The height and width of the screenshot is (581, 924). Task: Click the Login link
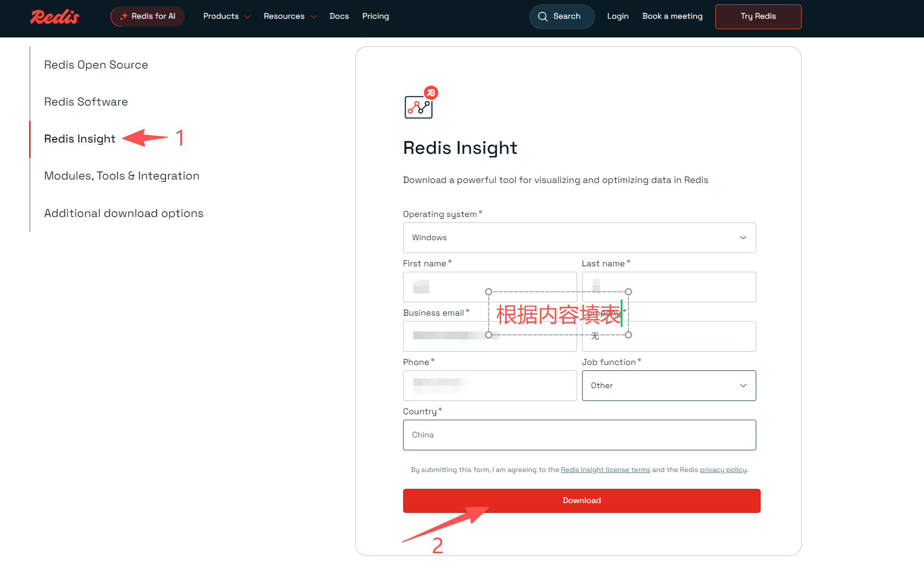pos(618,16)
